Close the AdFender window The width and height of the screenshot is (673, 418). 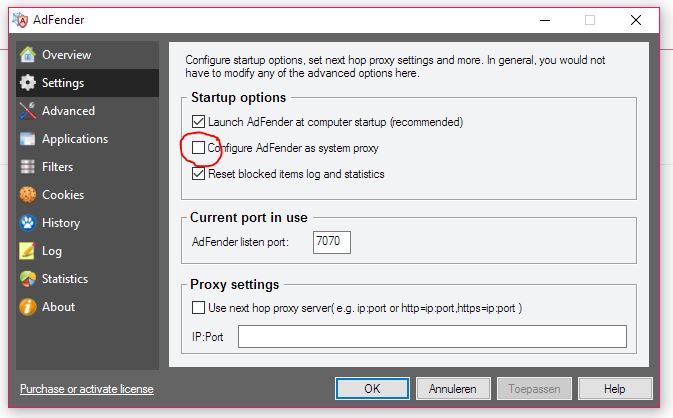click(x=636, y=20)
